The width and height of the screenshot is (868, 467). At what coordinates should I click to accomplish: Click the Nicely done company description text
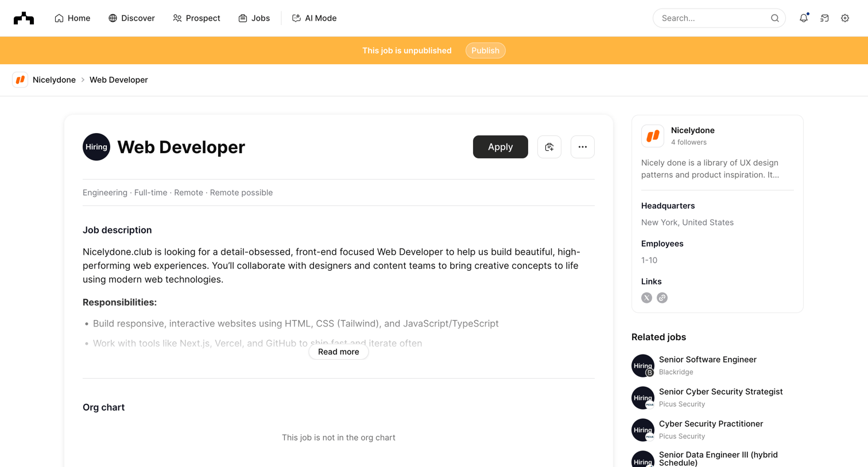click(710, 169)
